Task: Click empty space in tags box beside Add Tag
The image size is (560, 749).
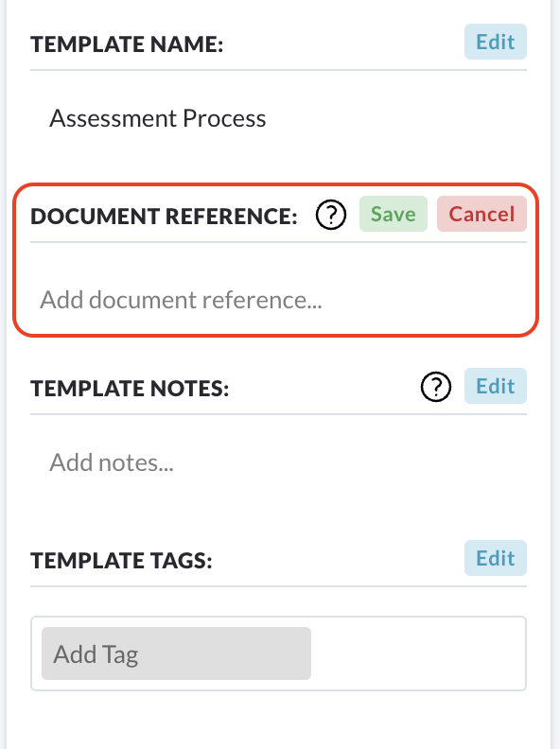Action: point(418,653)
